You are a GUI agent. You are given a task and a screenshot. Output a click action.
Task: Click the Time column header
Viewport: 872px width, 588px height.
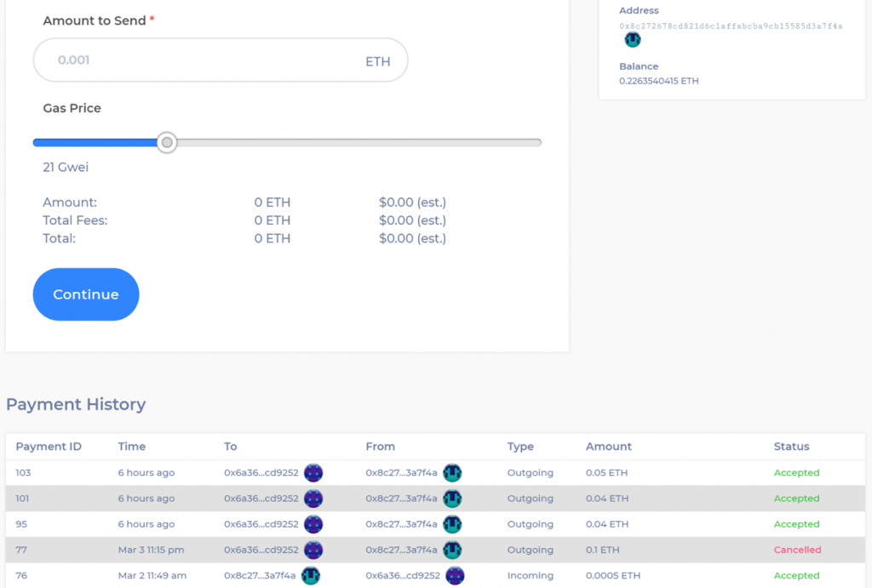click(132, 447)
